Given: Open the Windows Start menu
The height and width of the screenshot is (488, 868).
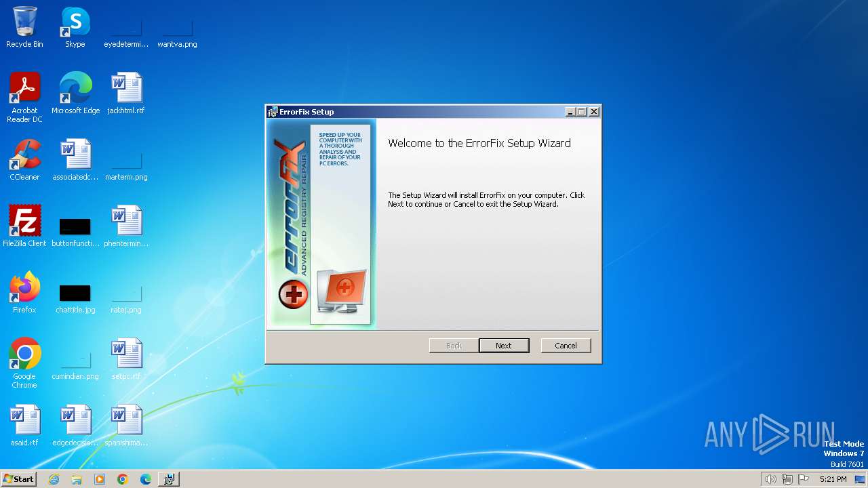Looking at the screenshot, I should (x=18, y=479).
